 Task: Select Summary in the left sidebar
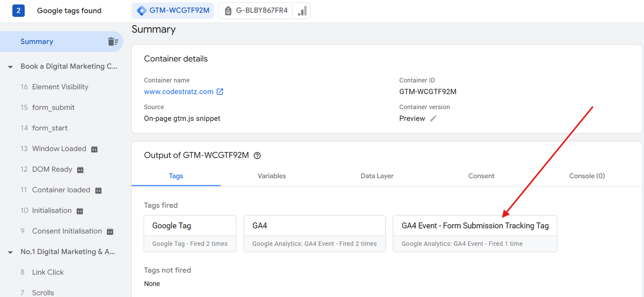coord(62,42)
